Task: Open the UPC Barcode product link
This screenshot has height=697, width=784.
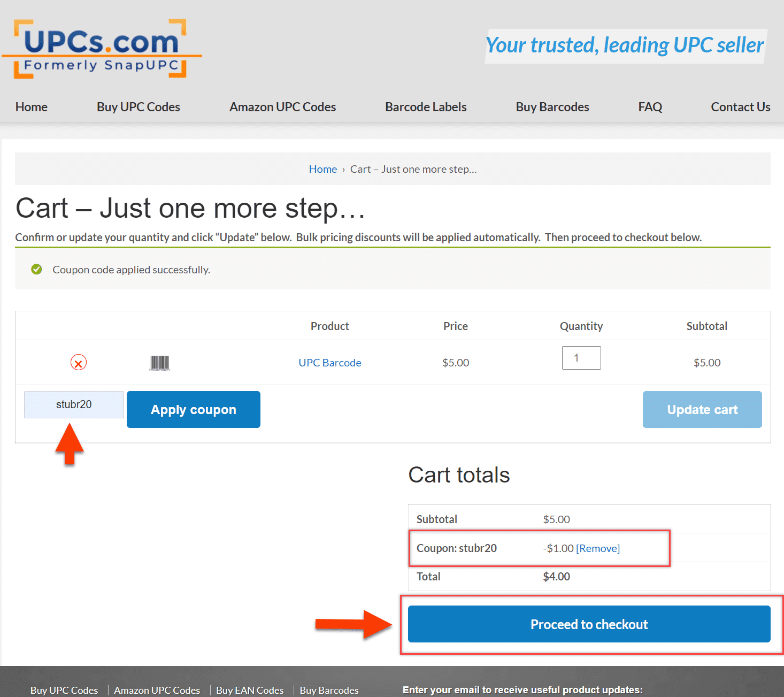Action: tap(330, 363)
